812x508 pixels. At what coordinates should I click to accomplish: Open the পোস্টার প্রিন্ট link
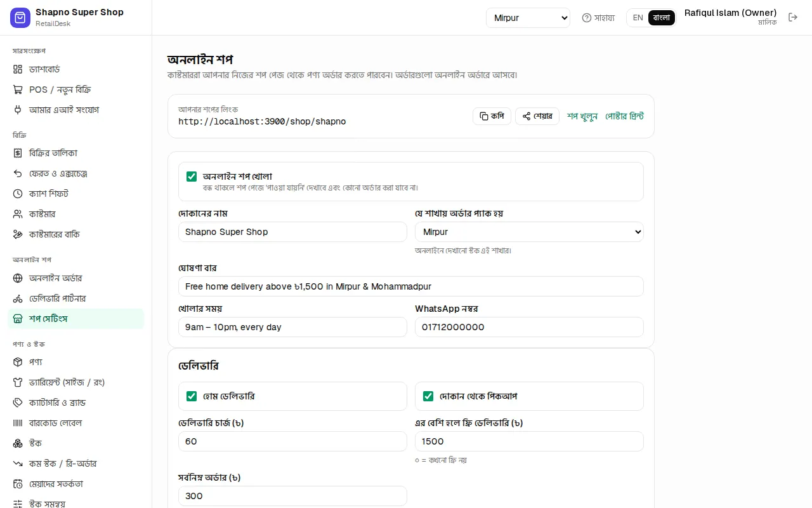click(x=624, y=116)
